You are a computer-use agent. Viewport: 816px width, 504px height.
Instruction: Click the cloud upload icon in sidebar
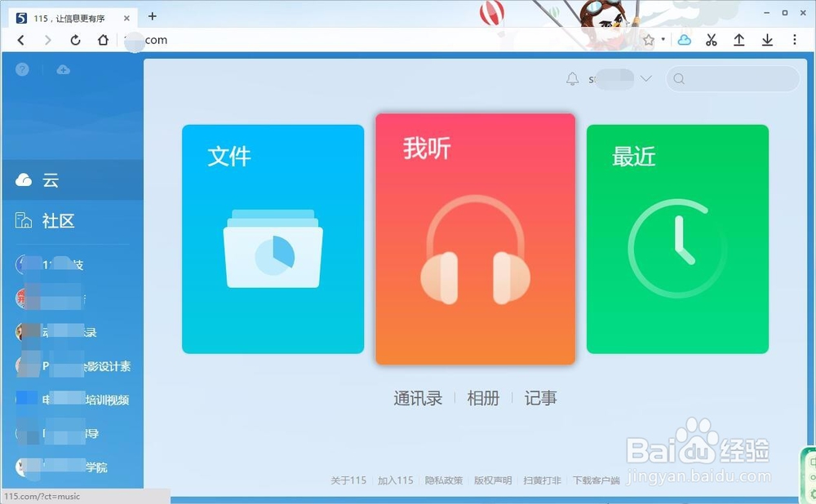click(x=64, y=69)
